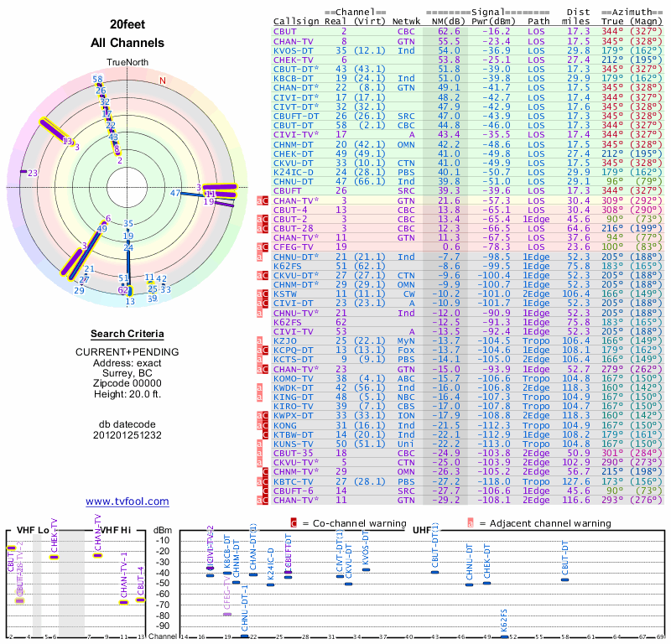The height and width of the screenshot is (644, 671).
Task: Click the Zipcode 00000 text
Action: (x=127, y=383)
